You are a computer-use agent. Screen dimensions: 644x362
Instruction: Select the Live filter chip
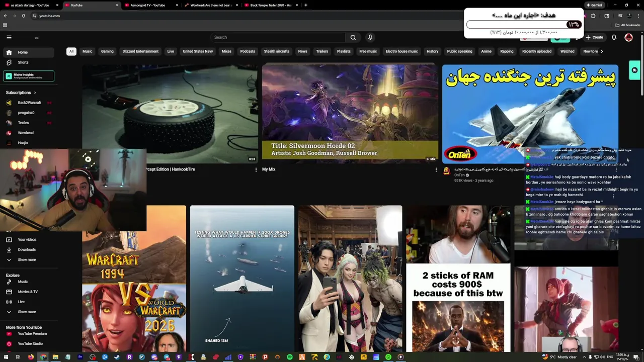coord(171,51)
